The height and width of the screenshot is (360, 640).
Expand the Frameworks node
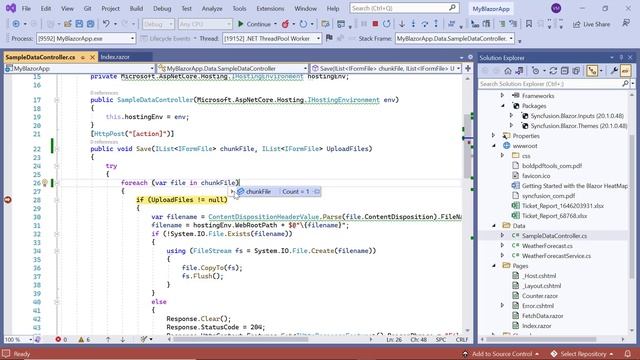(502, 96)
